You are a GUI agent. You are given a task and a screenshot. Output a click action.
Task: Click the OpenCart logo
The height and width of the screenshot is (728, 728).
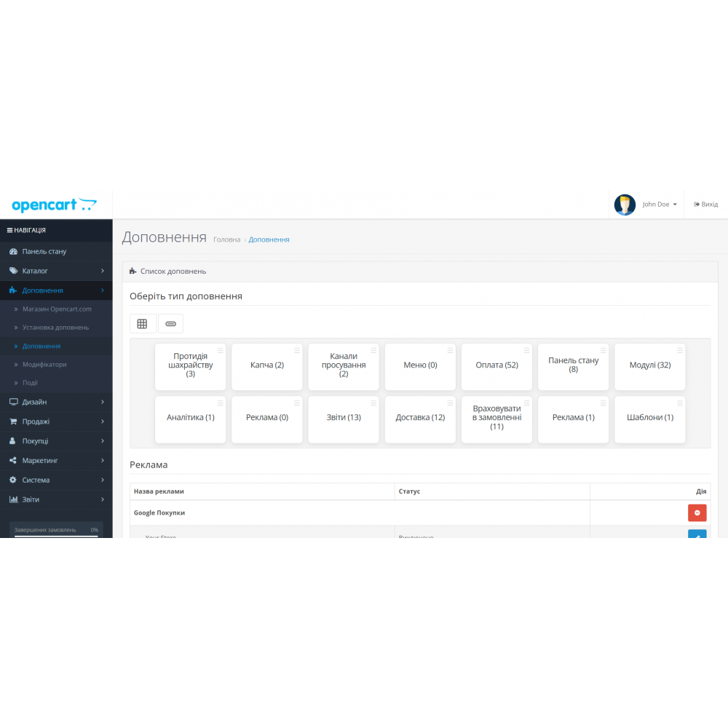point(54,205)
